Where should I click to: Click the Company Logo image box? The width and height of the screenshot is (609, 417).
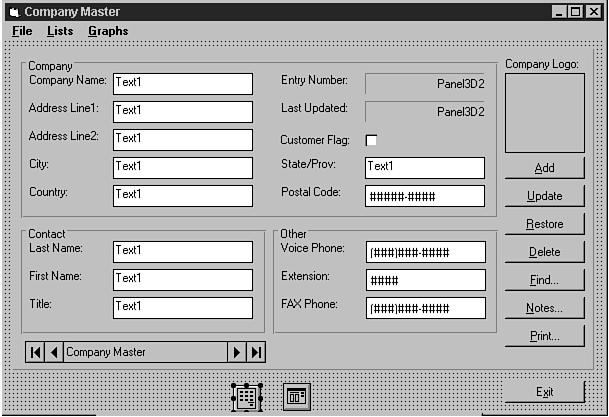click(x=544, y=113)
